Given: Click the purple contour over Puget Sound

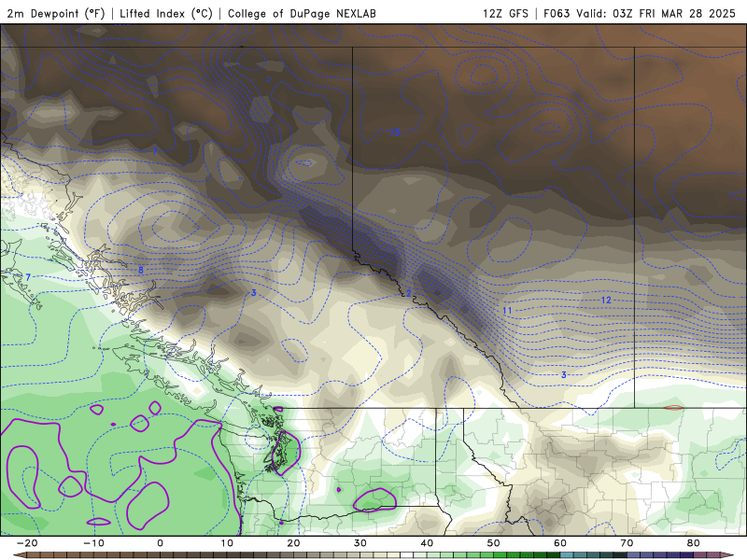Looking at the screenshot, I should point(285,453).
